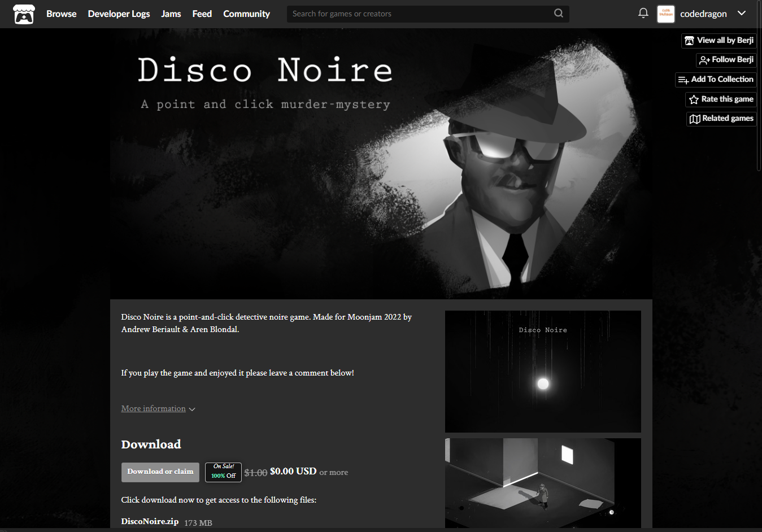Open the Browse menu item

point(61,14)
